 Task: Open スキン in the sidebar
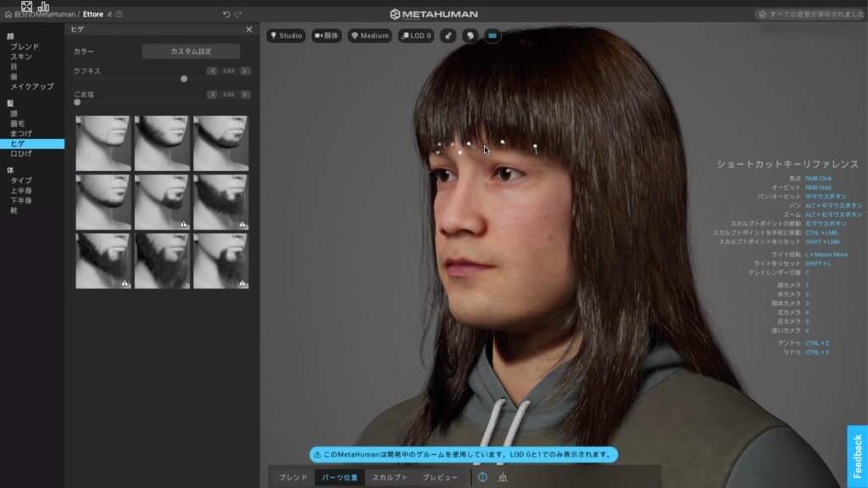21,57
